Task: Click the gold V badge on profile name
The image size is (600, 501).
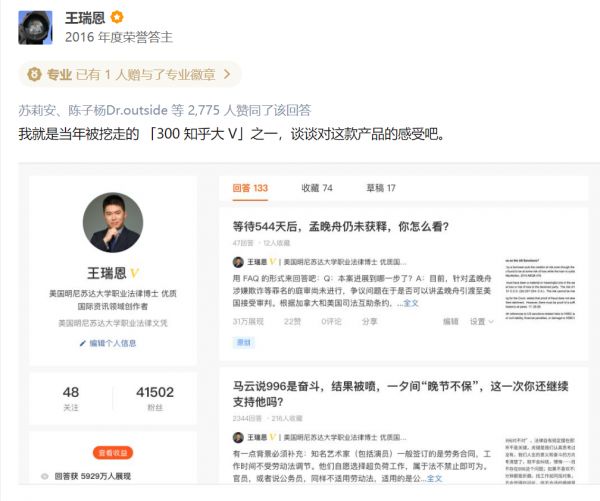Action: (x=134, y=273)
